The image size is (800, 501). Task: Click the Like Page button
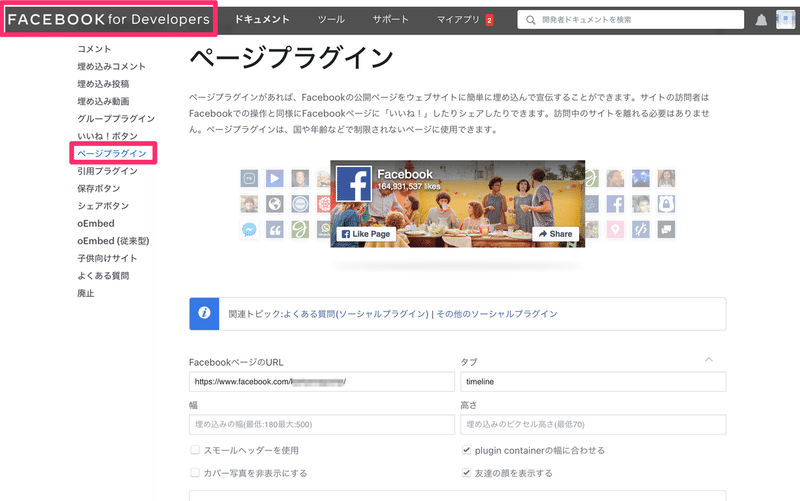coord(366,234)
